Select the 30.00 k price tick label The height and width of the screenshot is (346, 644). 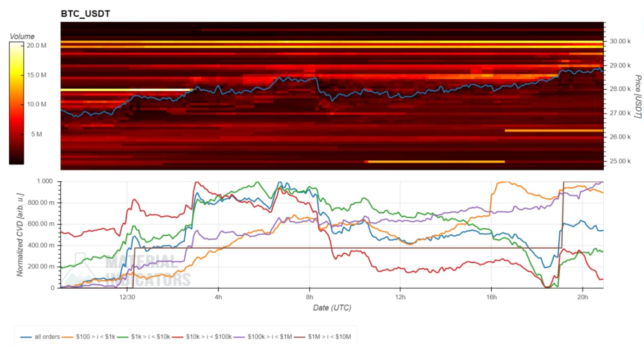click(620, 41)
